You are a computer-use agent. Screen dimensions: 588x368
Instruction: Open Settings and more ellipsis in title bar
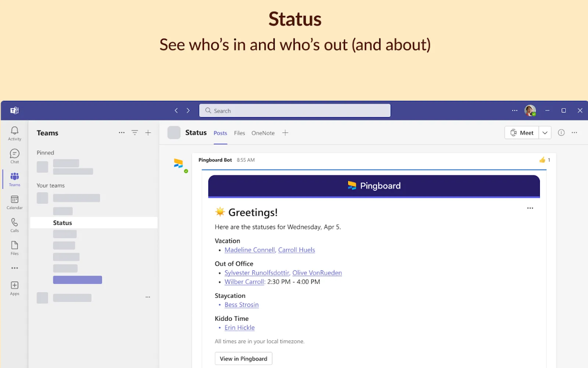pyautogui.click(x=514, y=110)
